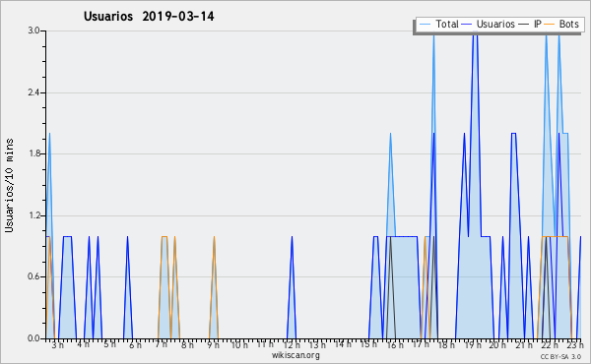Select the 'Bots' legend label
This screenshot has width=591, height=364.
click(568, 24)
